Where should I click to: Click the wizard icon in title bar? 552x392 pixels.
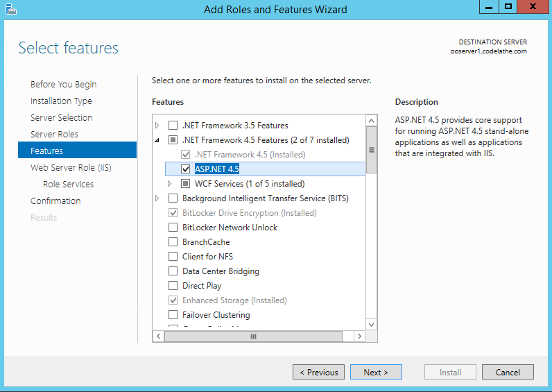point(10,9)
